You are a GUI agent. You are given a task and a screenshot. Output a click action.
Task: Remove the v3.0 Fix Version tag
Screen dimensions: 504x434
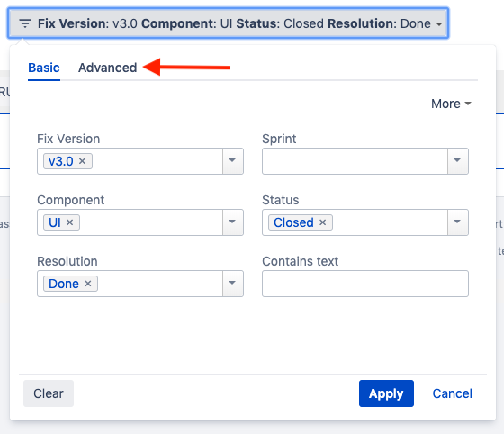coord(82,161)
